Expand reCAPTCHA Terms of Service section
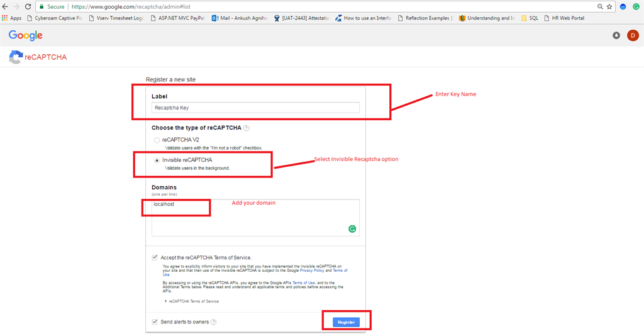 [x=192, y=301]
